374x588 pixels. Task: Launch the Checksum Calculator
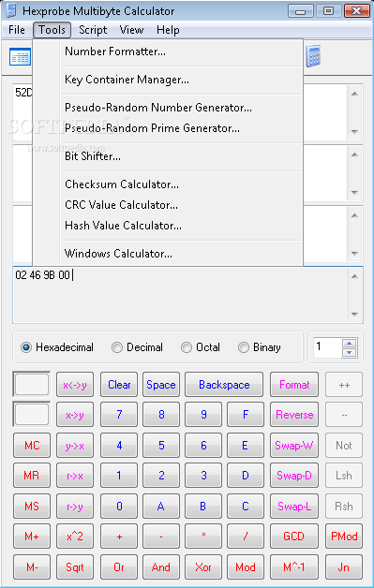coord(168,184)
